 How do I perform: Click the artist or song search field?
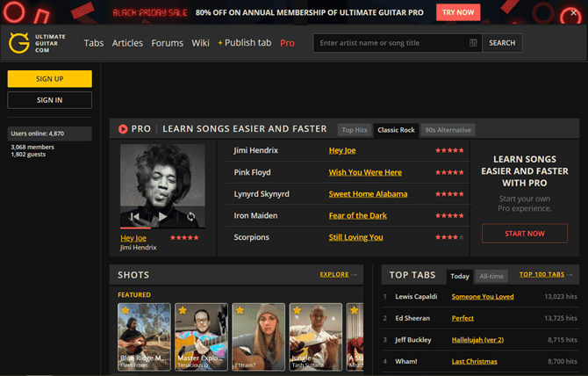392,43
